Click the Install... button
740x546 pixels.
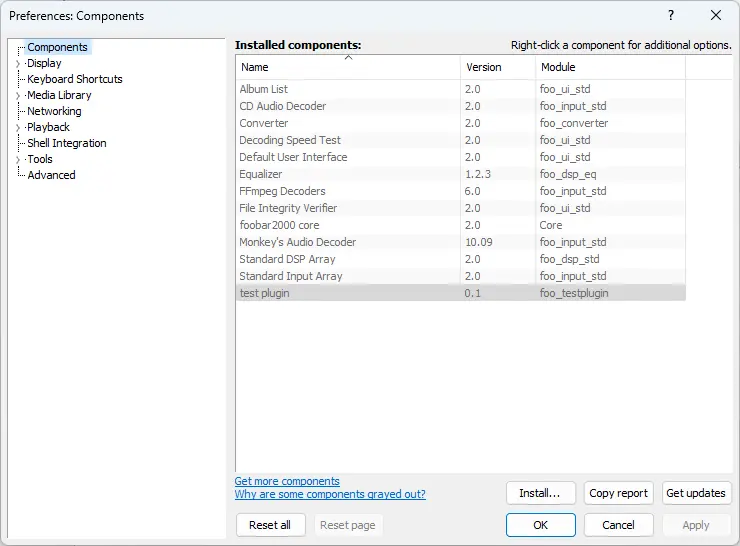[x=541, y=493]
